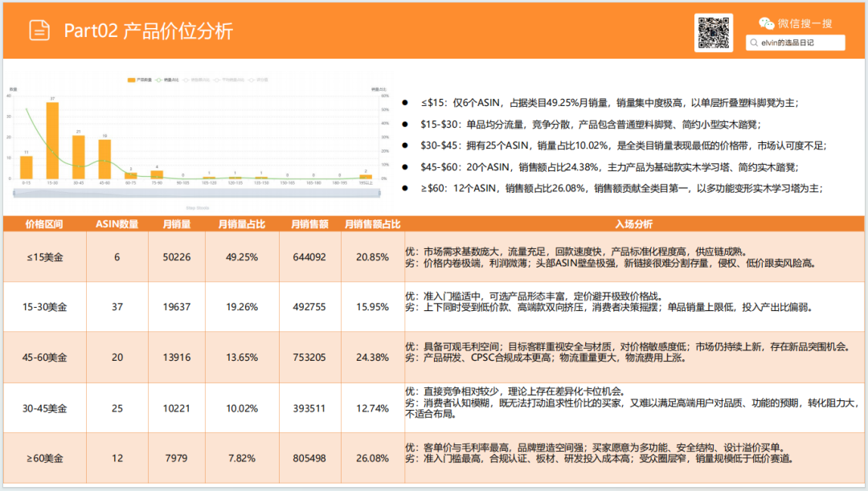This screenshot has height=491, width=868.
Task: Click the monthly sales value '19637'
Action: [177, 307]
